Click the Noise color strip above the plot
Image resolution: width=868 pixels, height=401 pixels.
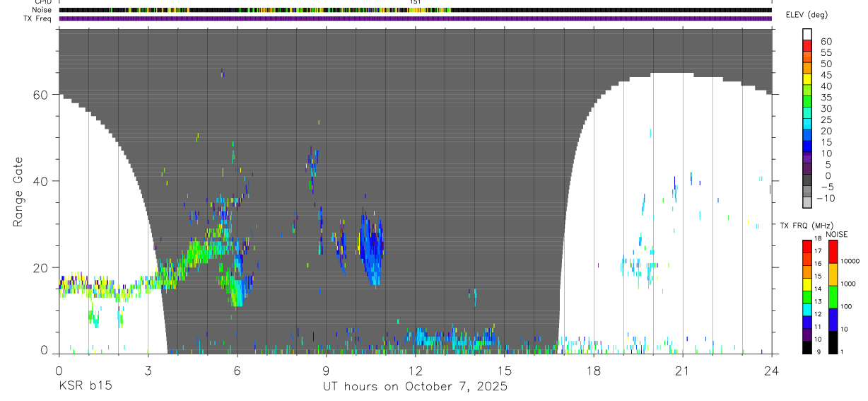pos(415,10)
